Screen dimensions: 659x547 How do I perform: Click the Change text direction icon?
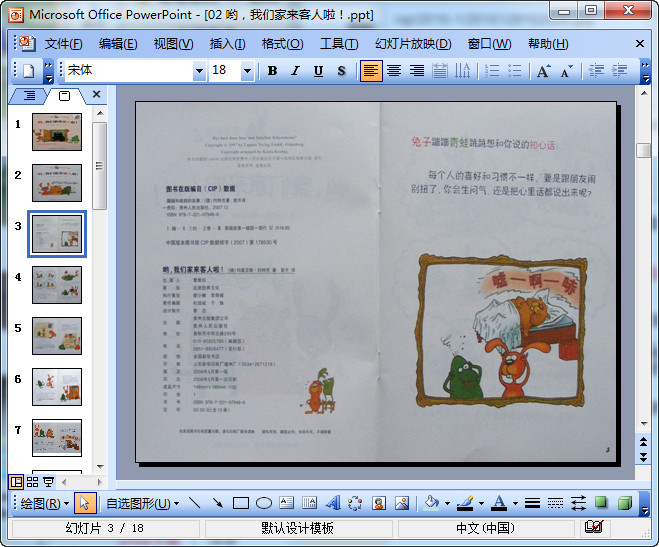[462, 71]
